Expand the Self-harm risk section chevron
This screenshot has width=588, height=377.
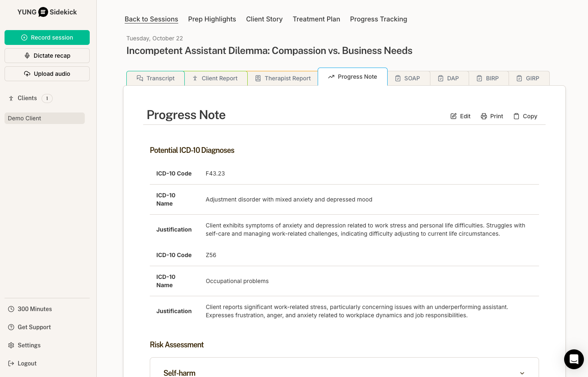coord(522,373)
